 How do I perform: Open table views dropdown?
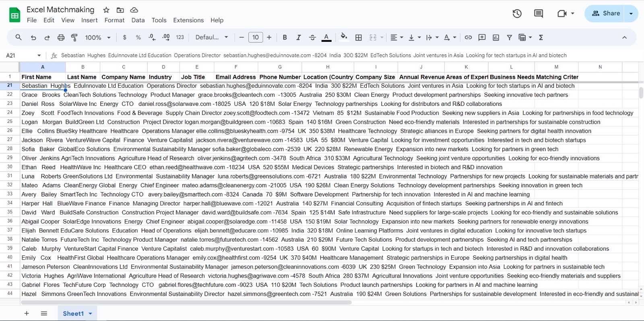[525, 37]
